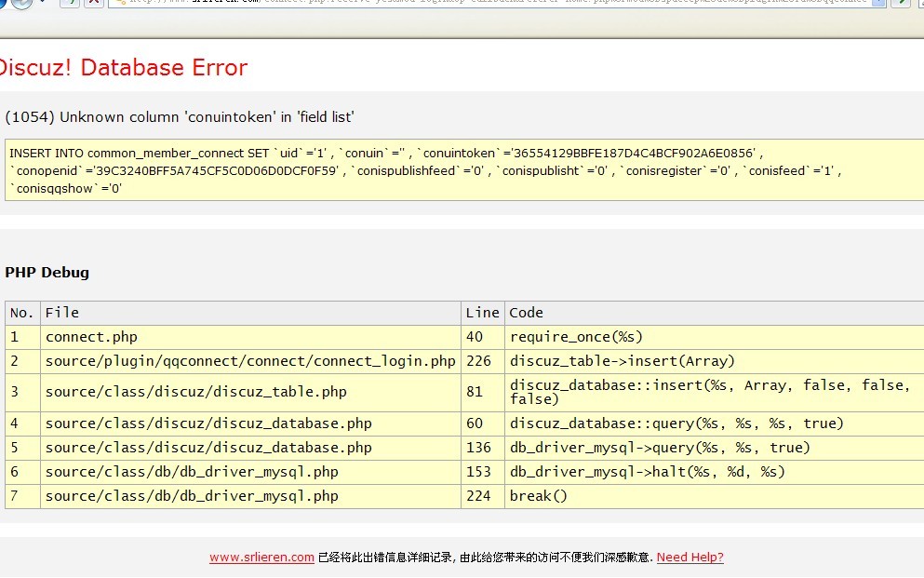
Task: Click the browser forward navigation button
Action: [x=20, y=3]
